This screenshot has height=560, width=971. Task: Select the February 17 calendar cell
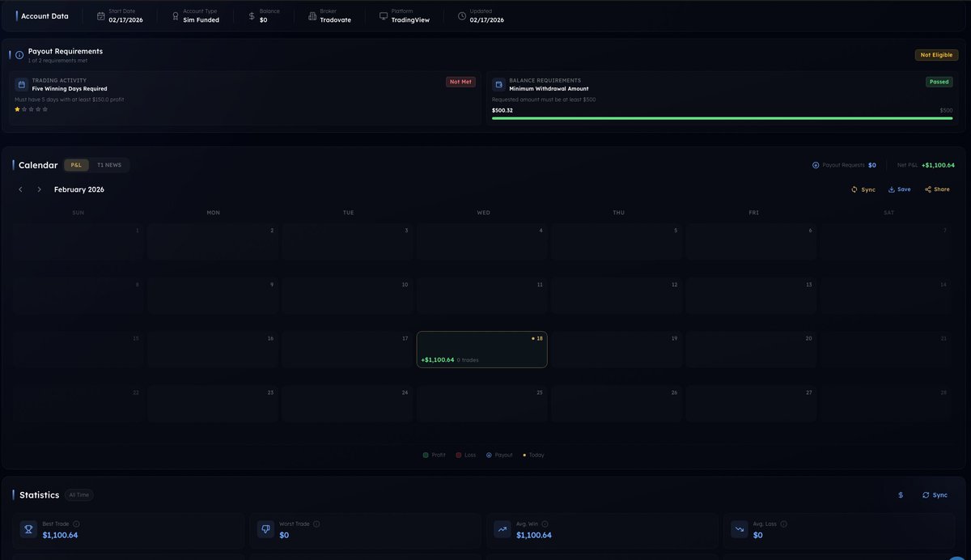click(347, 350)
